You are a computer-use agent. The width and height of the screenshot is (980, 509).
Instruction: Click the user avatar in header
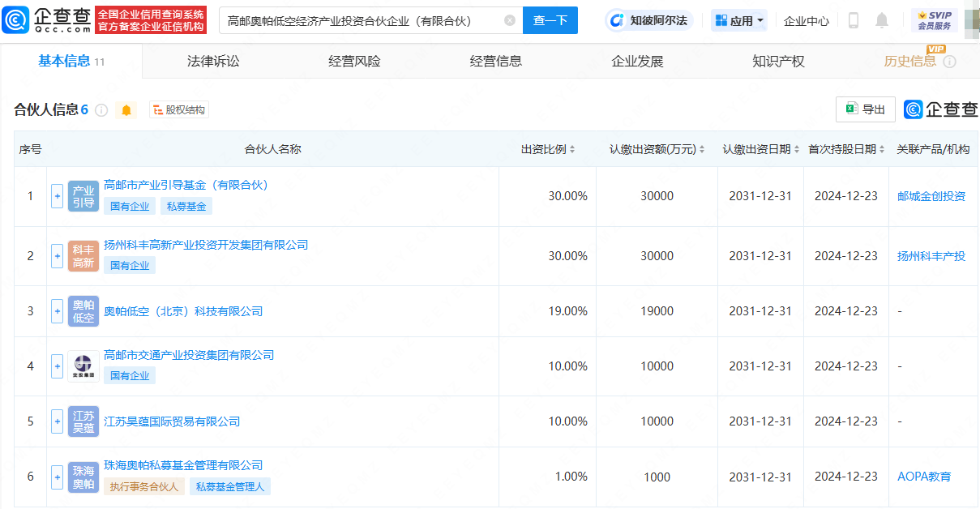click(972, 20)
